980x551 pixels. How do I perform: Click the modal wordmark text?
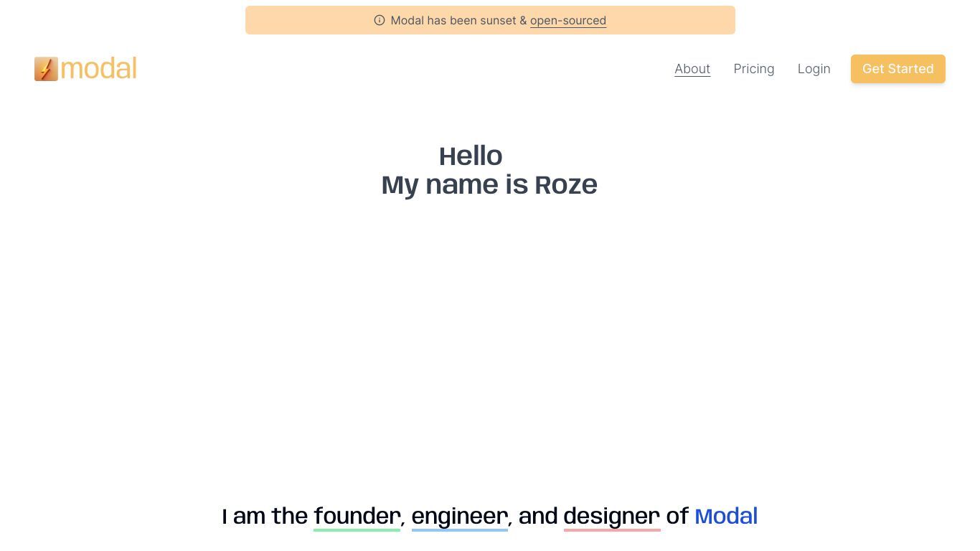click(98, 69)
